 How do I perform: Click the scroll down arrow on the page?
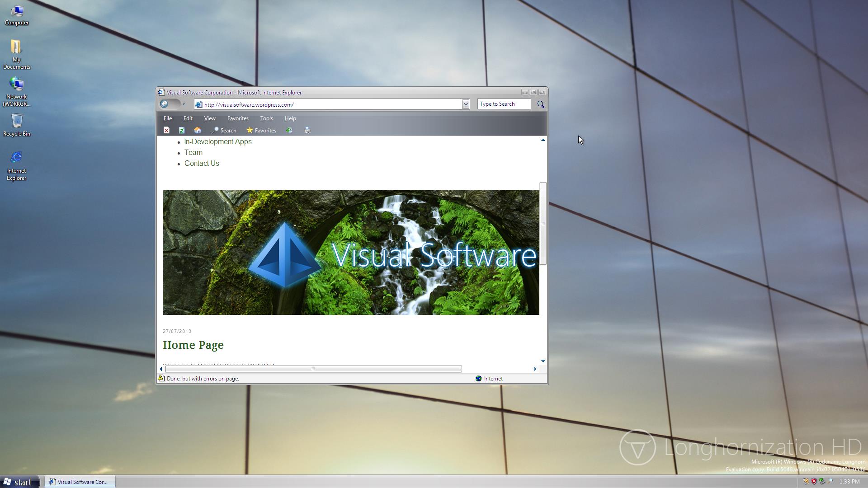pos(543,361)
